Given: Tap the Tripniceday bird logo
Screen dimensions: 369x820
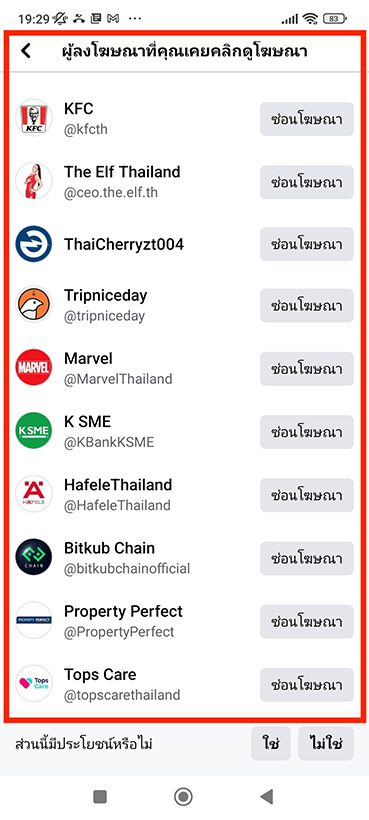Looking at the screenshot, I should [33, 305].
